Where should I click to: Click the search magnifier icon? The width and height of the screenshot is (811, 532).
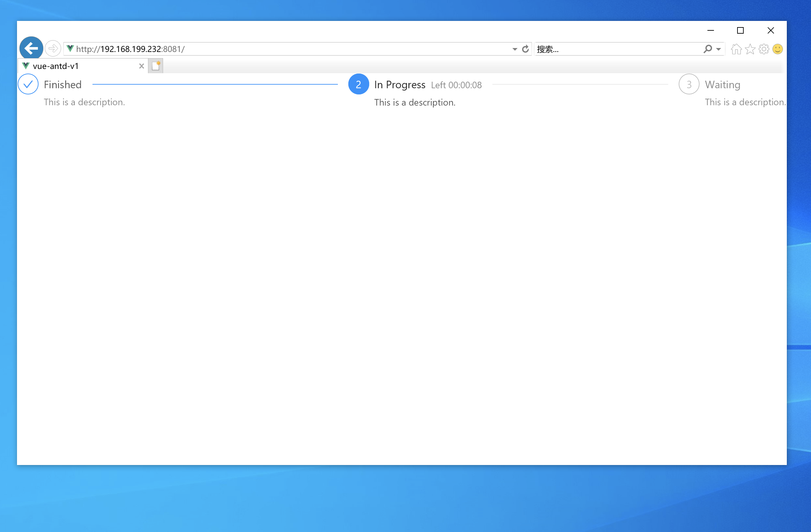[x=708, y=49]
